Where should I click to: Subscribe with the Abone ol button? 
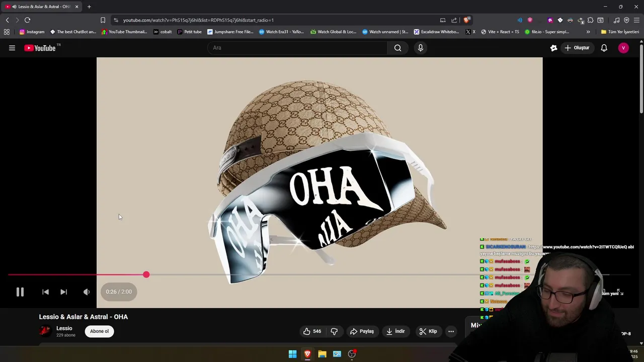[x=99, y=331]
